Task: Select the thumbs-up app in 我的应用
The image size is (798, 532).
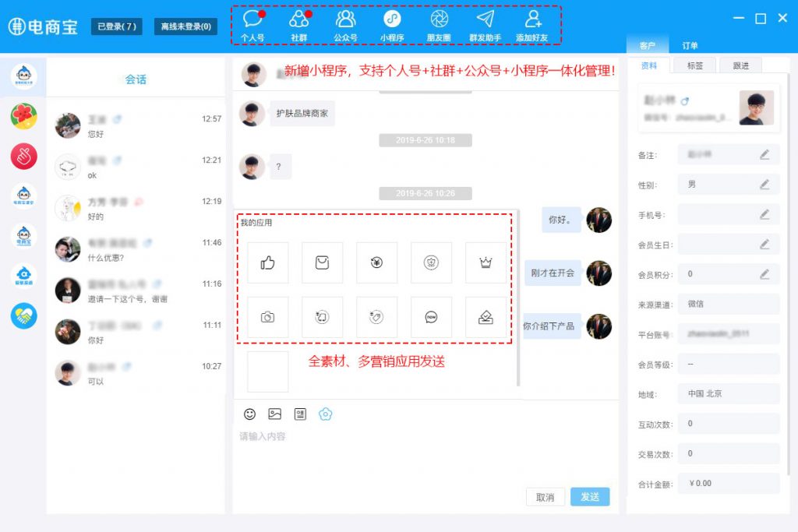Action: point(268,262)
